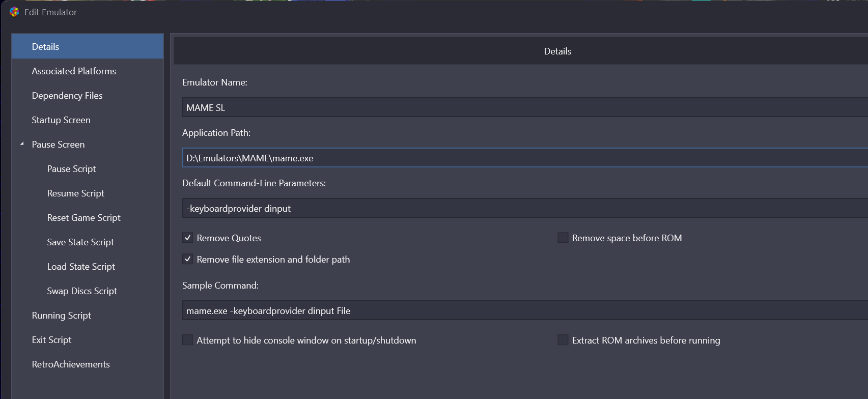Click Default Command-Line Parameters field

tap(525, 208)
